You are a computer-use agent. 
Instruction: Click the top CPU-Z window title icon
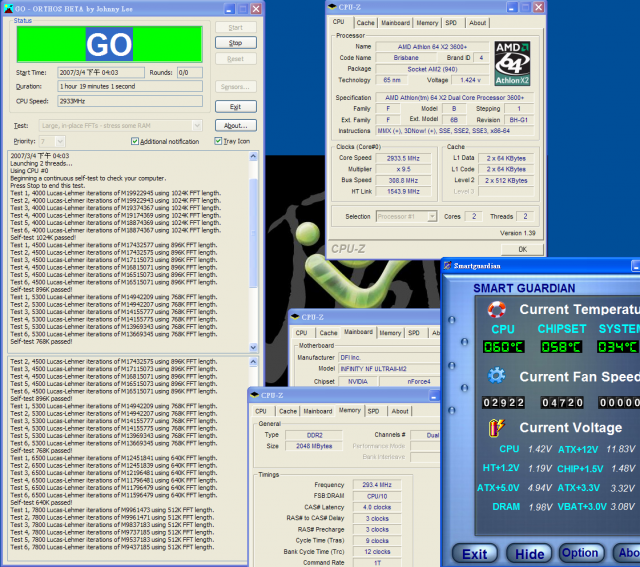click(x=332, y=7)
